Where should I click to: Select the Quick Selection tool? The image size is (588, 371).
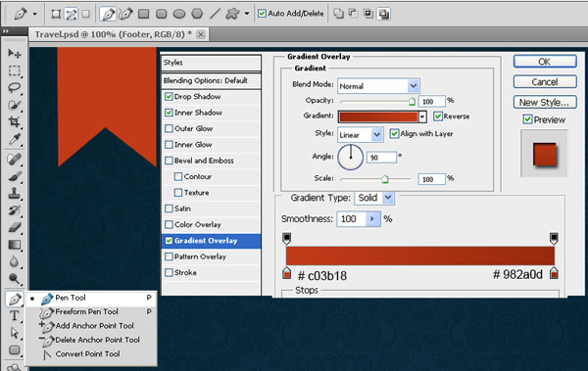tap(15, 105)
